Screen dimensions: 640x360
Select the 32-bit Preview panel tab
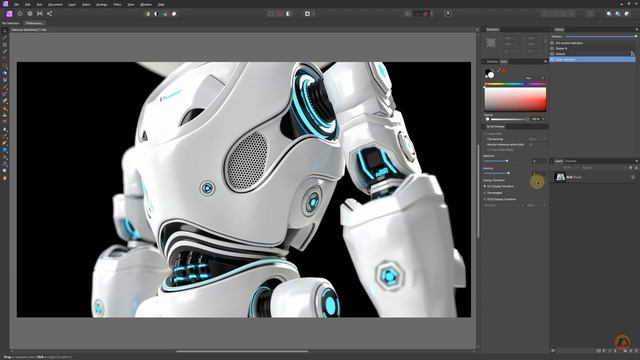click(495, 127)
